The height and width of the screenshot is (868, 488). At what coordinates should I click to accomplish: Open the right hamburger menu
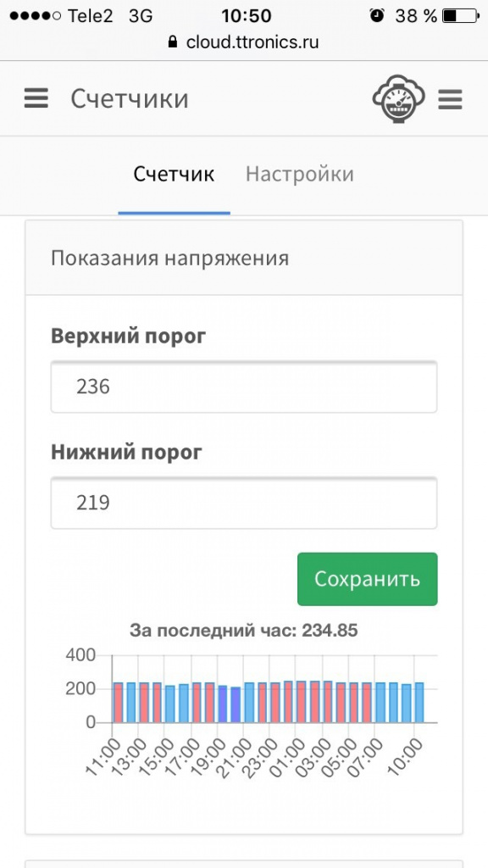pyautogui.click(x=450, y=100)
